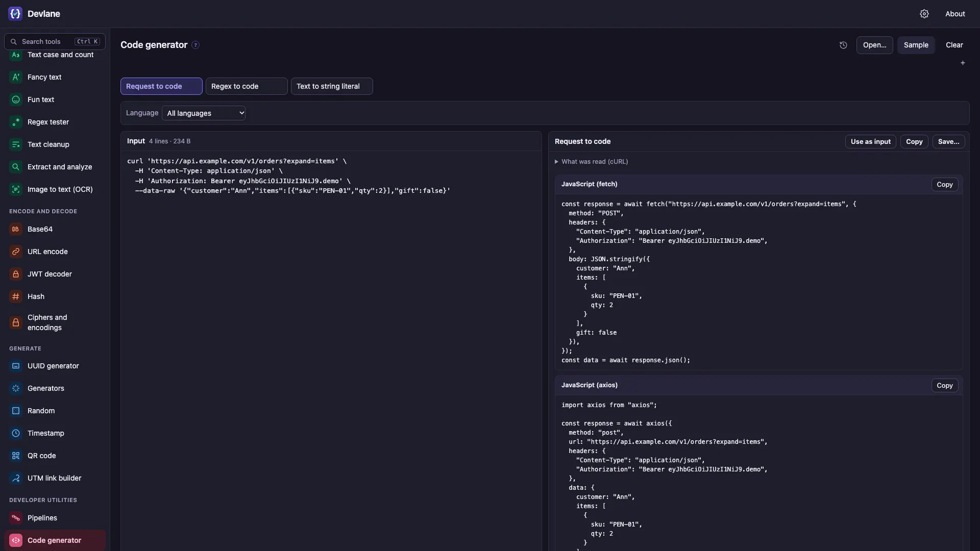
Task: Open the Language dropdown
Action: 204,113
